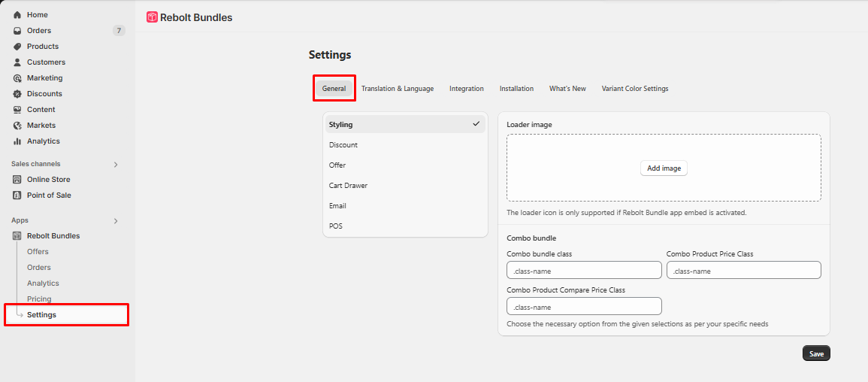This screenshot has width=868, height=382.
Task: Click the Home icon in sidebar
Action: [x=17, y=15]
